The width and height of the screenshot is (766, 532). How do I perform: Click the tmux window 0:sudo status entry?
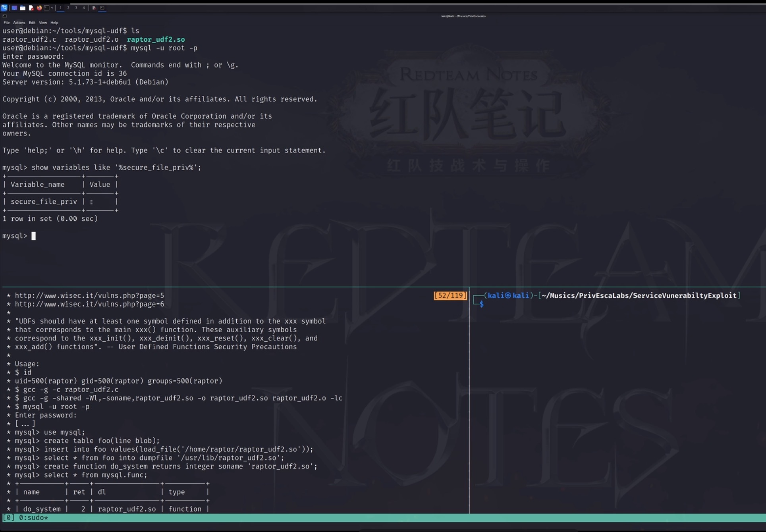point(33,518)
